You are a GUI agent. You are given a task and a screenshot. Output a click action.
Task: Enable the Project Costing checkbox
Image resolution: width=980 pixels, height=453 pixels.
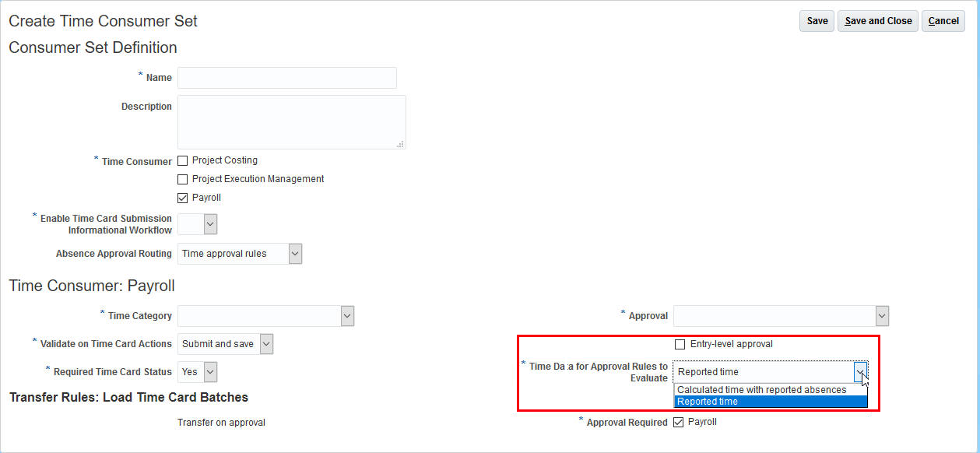183,160
